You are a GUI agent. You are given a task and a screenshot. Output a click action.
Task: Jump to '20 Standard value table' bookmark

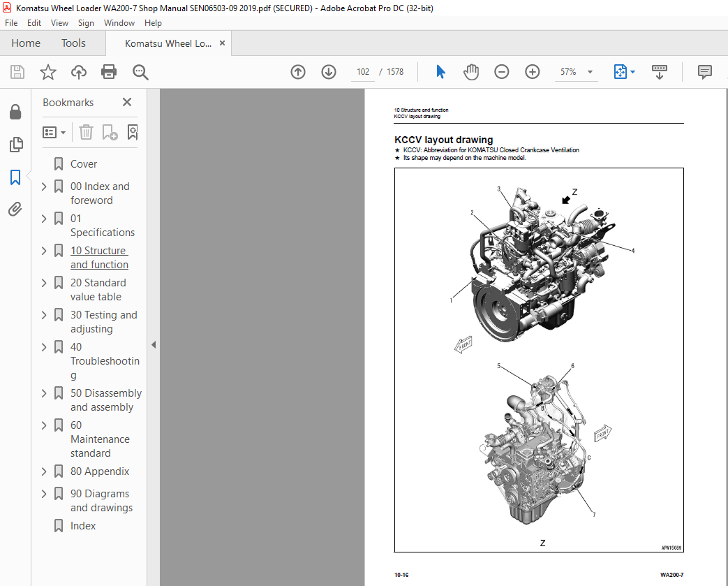tap(98, 290)
